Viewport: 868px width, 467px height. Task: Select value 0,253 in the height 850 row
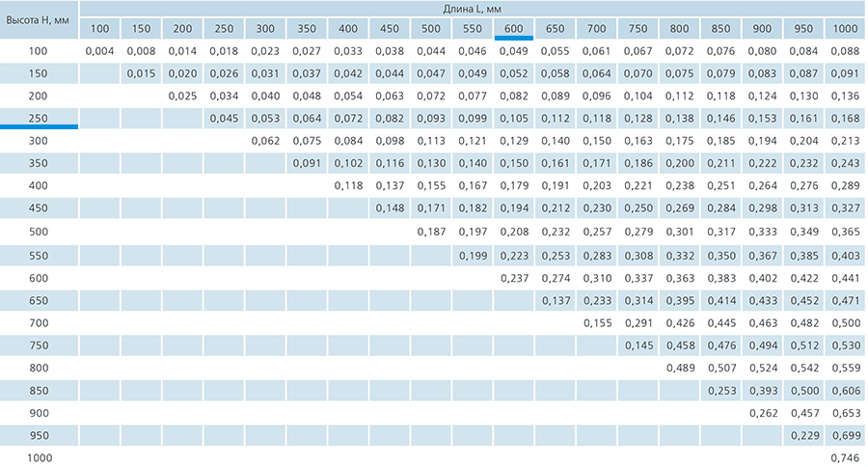(x=721, y=391)
